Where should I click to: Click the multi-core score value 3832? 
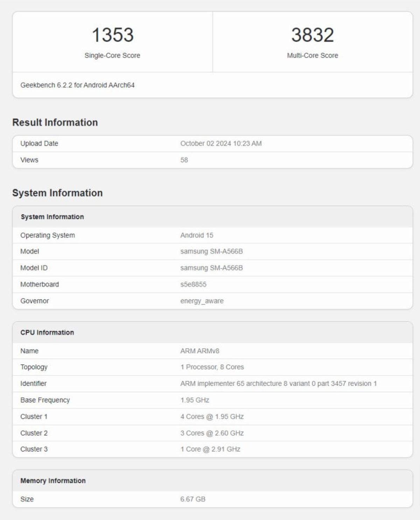(x=312, y=35)
